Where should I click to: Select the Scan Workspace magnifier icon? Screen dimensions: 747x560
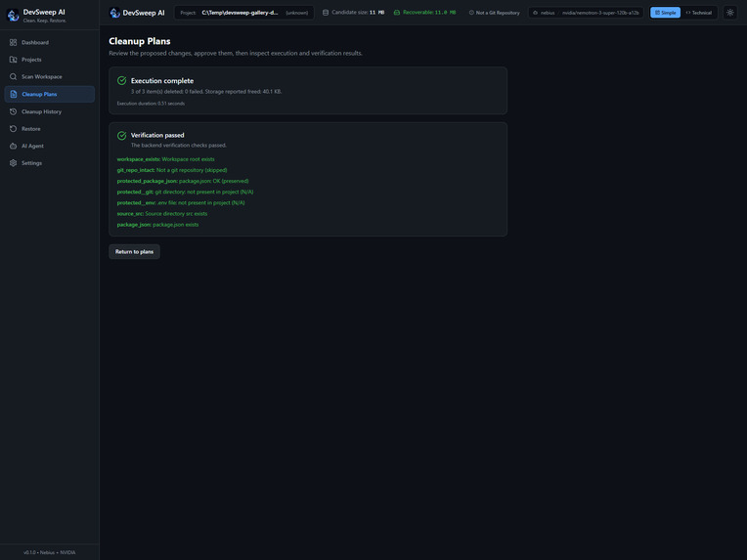[x=13, y=76]
